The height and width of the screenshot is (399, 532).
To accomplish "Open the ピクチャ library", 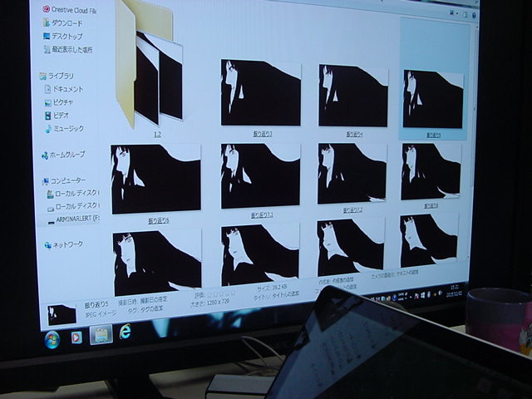I will tap(59, 102).
